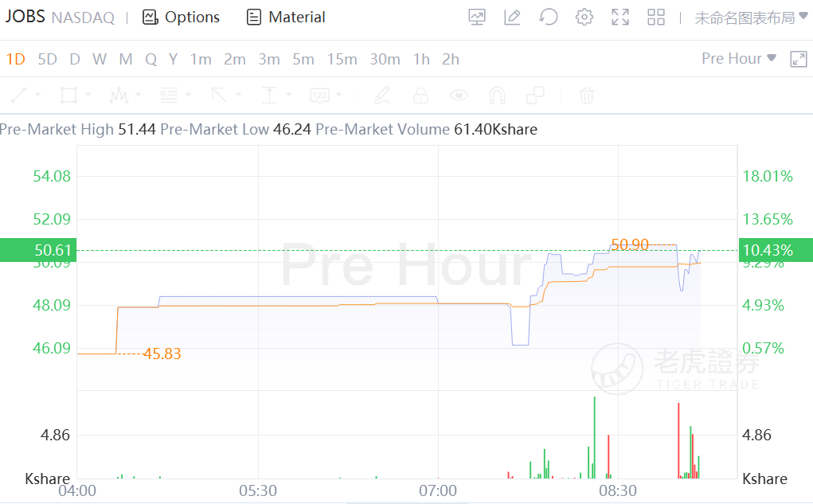The width and height of the screenshot is (813, 504).
Task: Switch to the 5D timeframe tab
Action: coord(48,59)
